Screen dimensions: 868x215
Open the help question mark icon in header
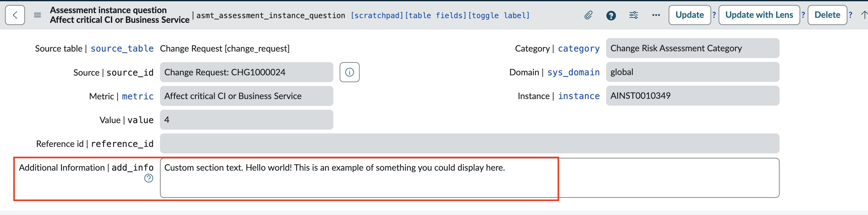click(x=611, y=16)
